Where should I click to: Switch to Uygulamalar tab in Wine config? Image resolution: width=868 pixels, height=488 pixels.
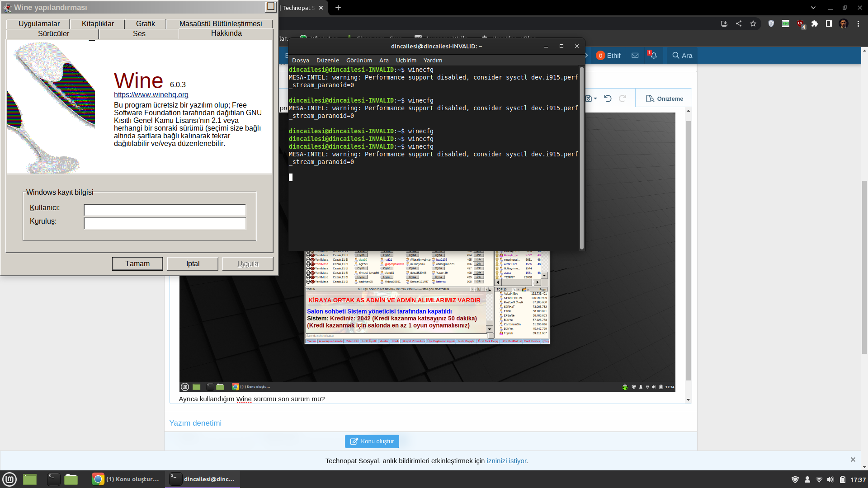39,24
